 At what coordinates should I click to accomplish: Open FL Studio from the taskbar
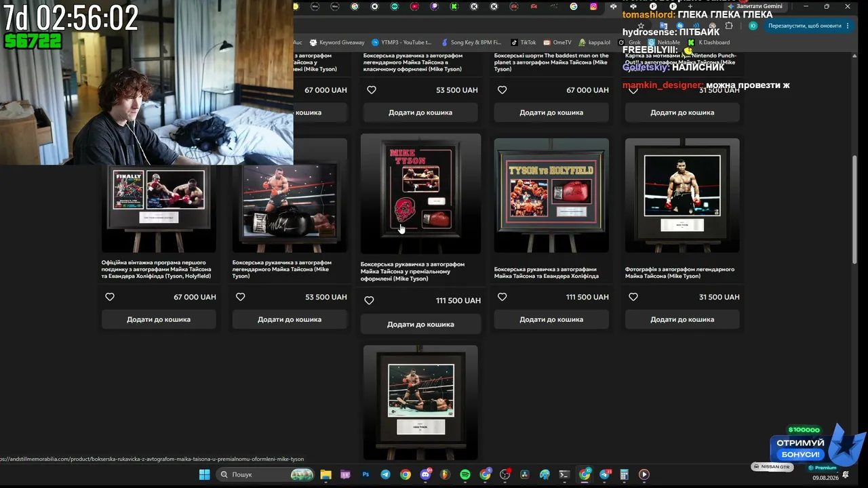coord(445,474)
